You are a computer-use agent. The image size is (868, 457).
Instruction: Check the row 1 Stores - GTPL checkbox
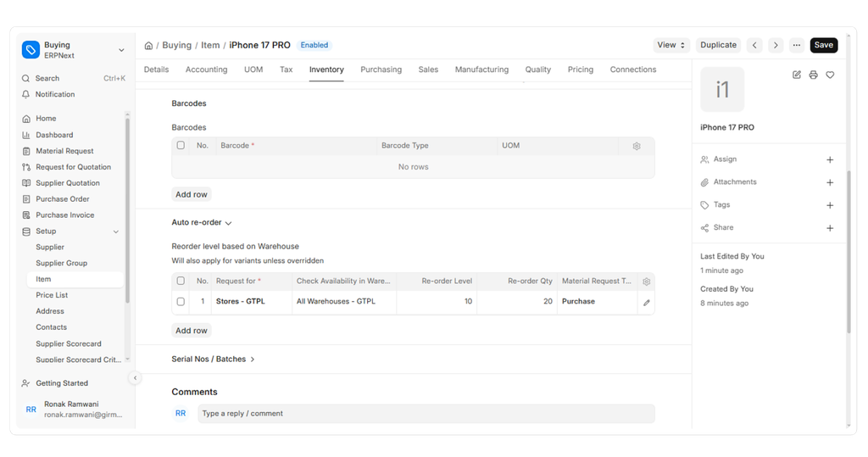pyautogui.click(x=181, y=302)
